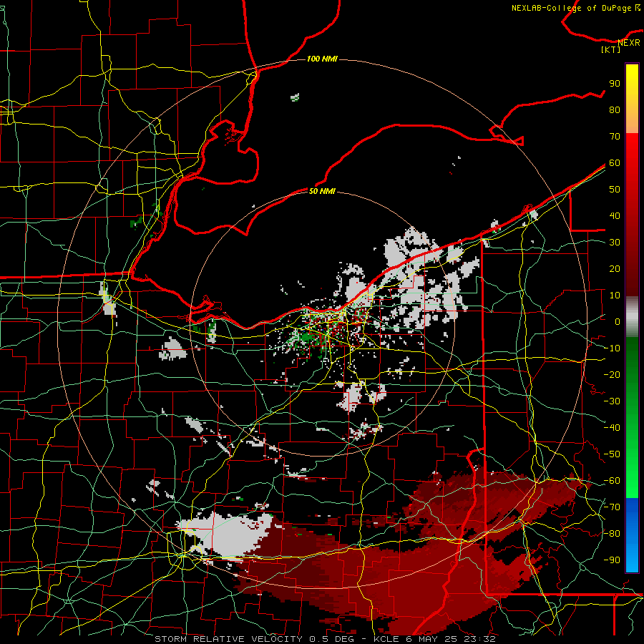Click the 10 value on velocity scale
Screen dimensions: 644x644
(615, 296)
